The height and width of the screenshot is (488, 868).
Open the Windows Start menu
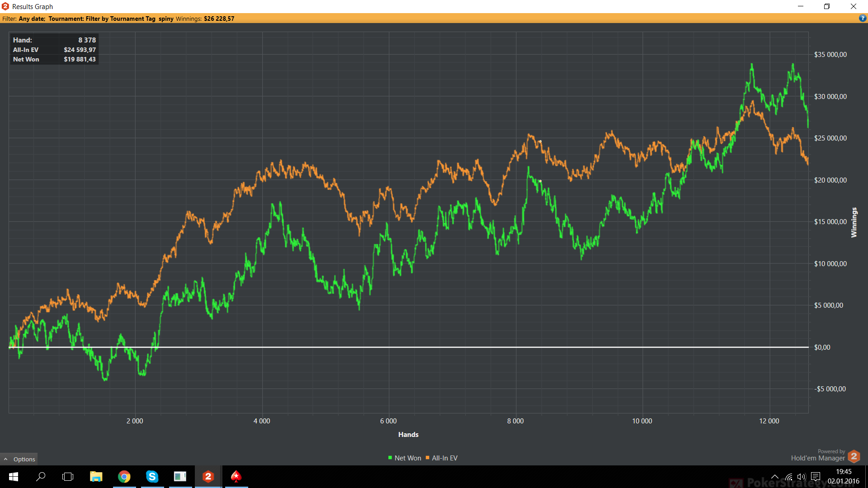(x=14, y=477)
